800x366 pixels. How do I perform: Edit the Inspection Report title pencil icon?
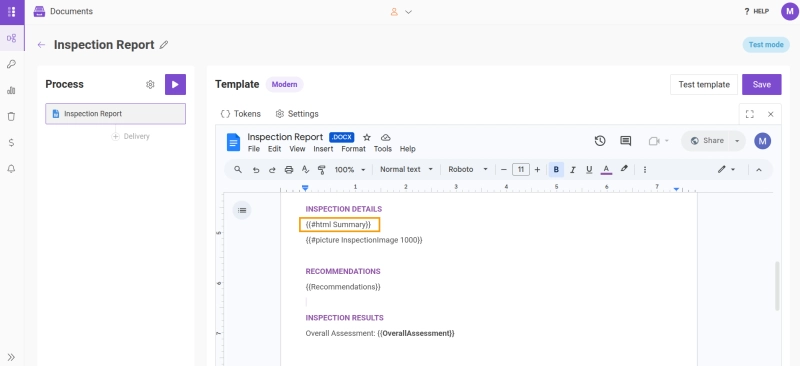tap(164, 45)
